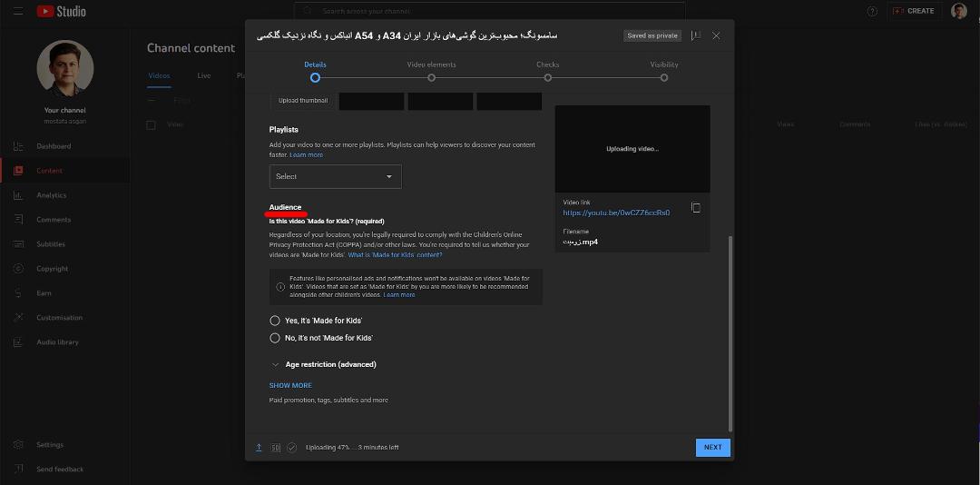Viewport: 980px width, 485px height.
Task: Click the 'Saved as private' badge
Action: 652,35
